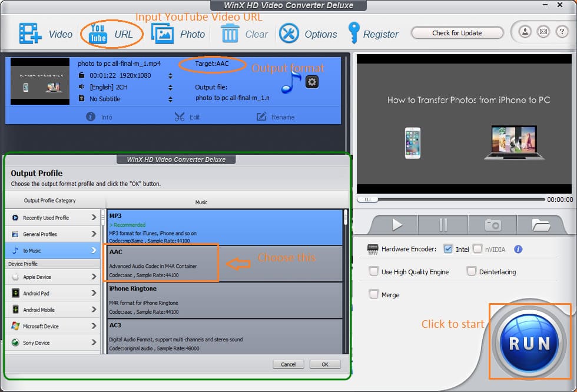Image resolution: width=577 pixels, height=392 pixels.
Task: Expand Recently Used Profile category
Action: (x=52, y=218)
